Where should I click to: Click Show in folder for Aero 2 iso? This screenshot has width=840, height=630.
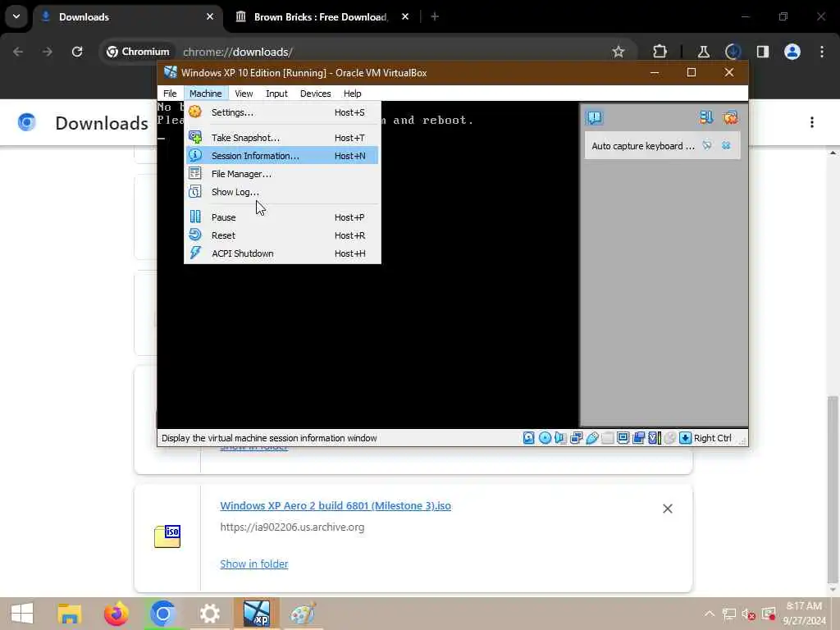point(254,564)
